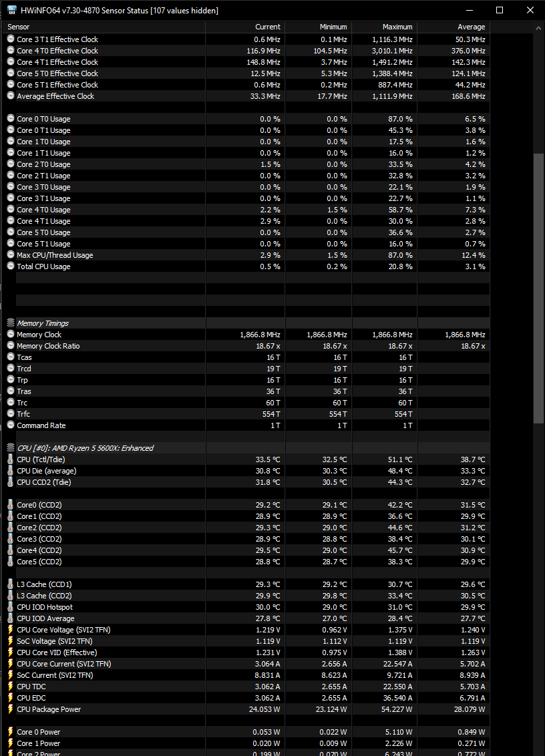Click the icon beside Memory Clock
Image resolution: width=545 pixels, height=756 pixels.
point(11,334)
